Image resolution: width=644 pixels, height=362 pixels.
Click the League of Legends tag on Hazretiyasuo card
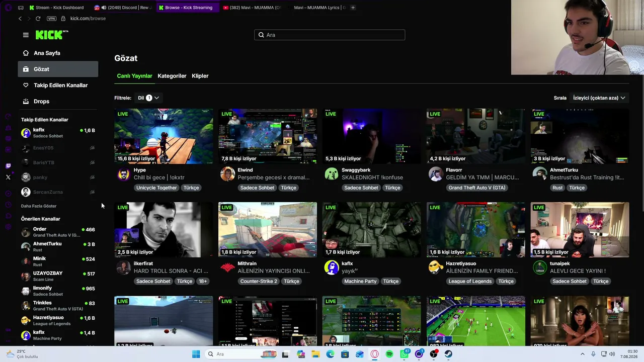pos(470,281)
